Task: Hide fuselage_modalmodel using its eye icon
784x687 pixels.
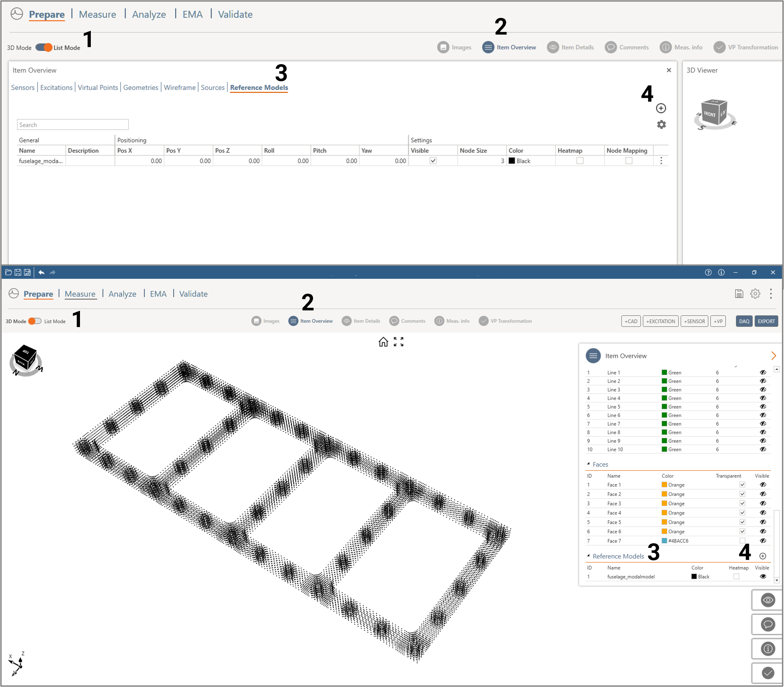Action: point(763,577)
